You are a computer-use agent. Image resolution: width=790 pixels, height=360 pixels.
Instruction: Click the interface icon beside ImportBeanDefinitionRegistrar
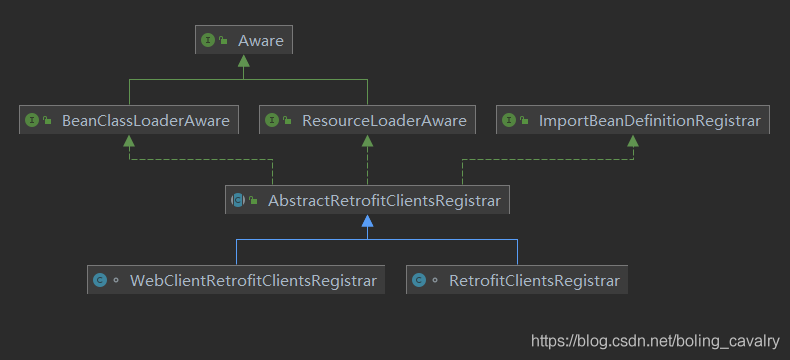[509, 120]
